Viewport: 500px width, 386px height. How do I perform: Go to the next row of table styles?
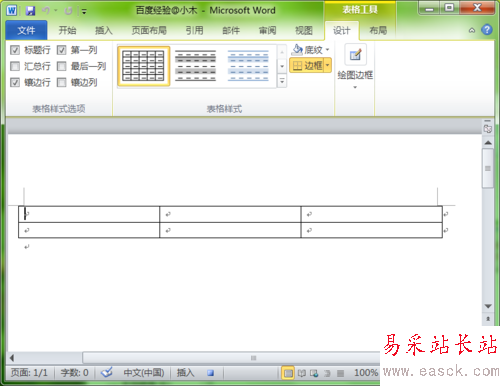(x=282, y=66)
